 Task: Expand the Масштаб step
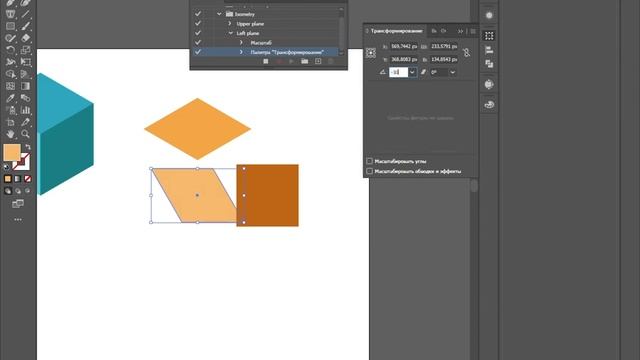click(241, 42)
